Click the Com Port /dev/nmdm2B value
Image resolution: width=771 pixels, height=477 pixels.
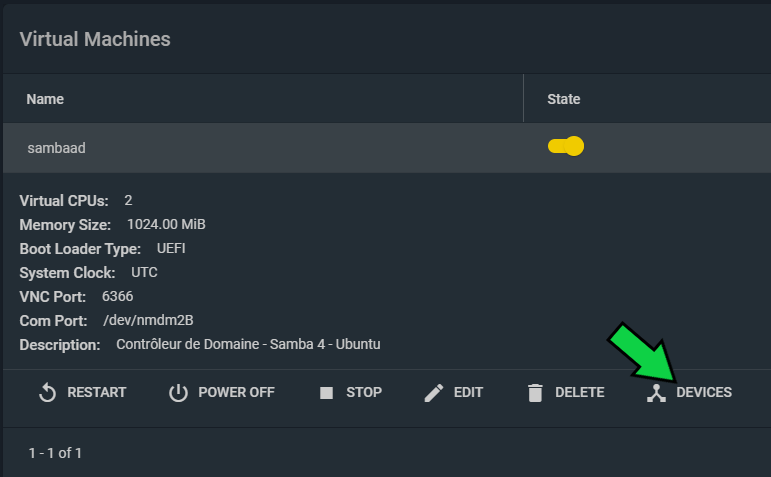[x=148, y=320]
